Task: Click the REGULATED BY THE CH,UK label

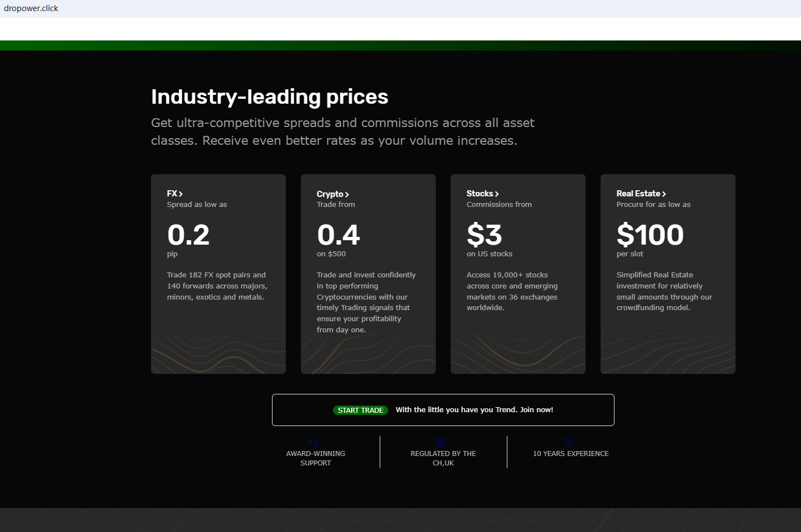Action: [443, 458]
